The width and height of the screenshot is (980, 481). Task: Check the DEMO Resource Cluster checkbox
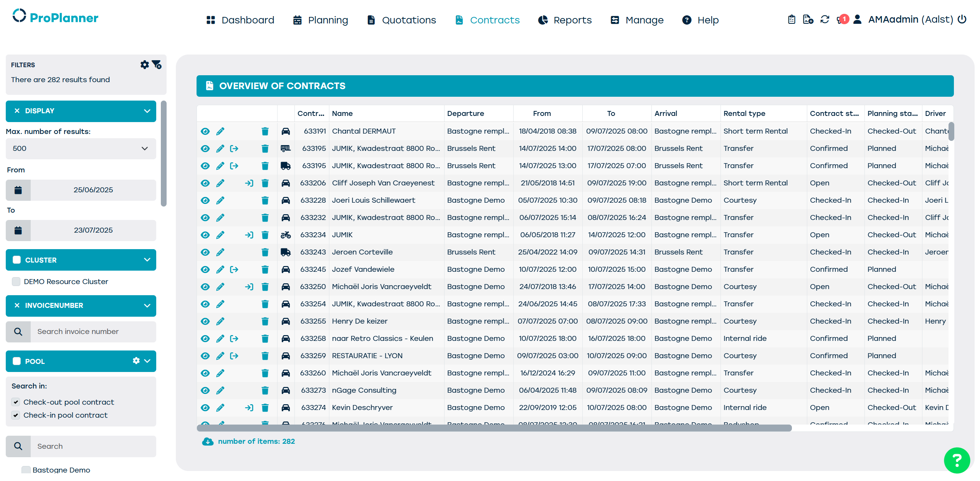pyautogui.click(x=16, y=281)
